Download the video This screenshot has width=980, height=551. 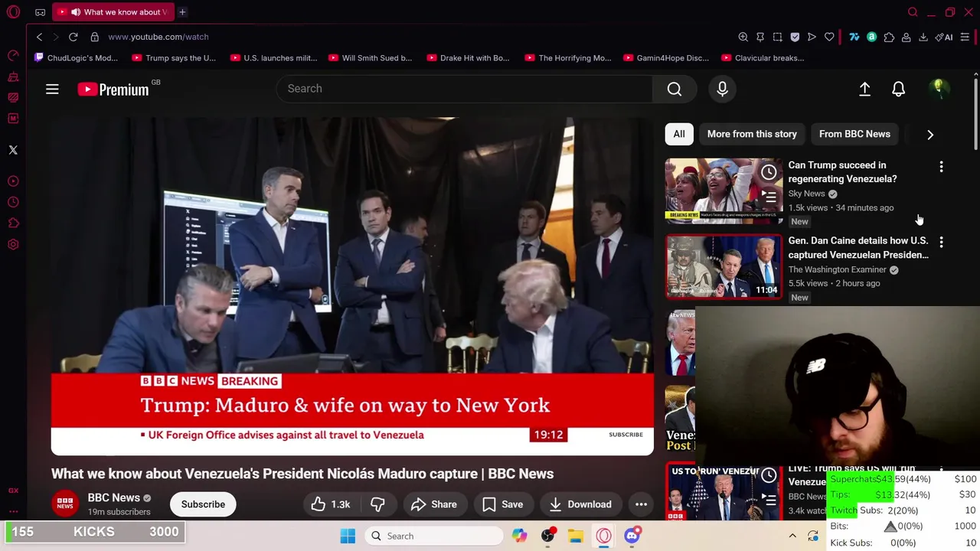(x=580, y=504)
